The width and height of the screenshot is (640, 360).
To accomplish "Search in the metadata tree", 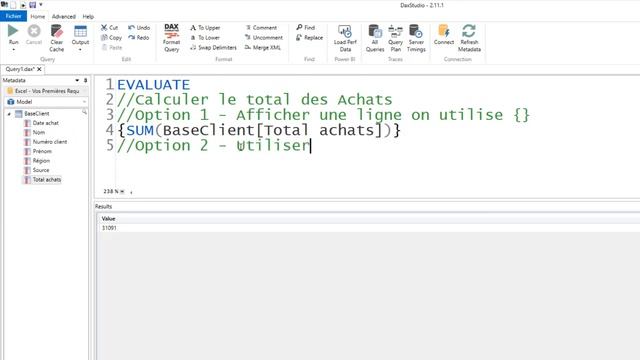I will (84, 112).
